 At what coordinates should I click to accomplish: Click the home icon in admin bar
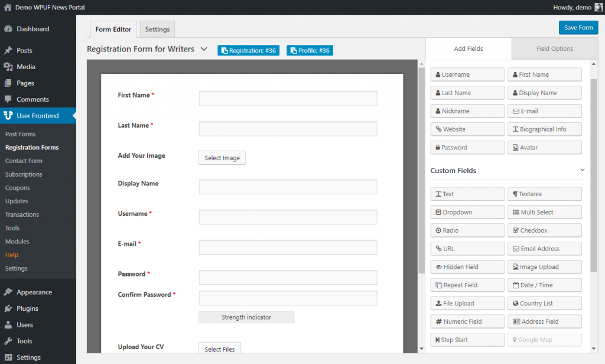[x=8, y=8]
